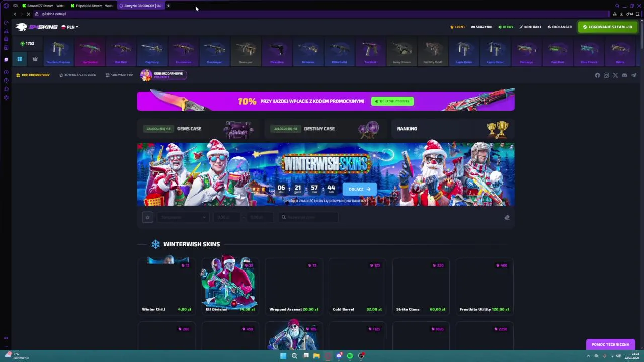Go back in browser history
This screenshot has width=644, height=362.
(15, 14)
